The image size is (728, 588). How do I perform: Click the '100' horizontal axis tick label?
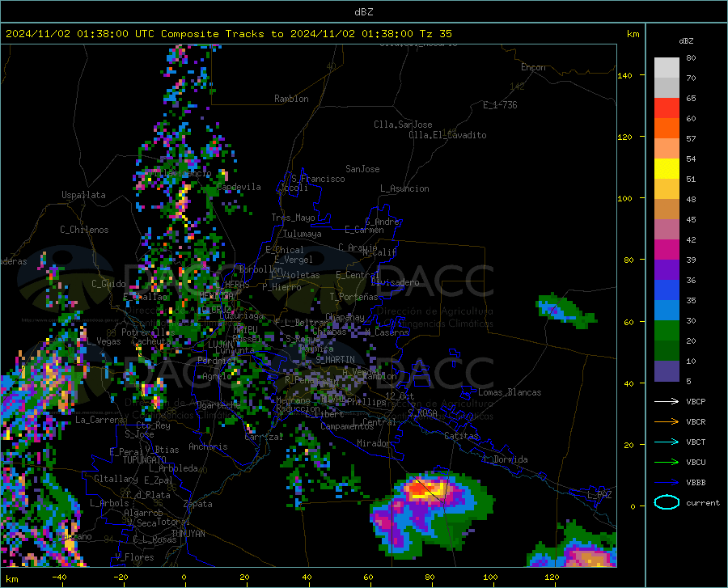pos(490,577)
